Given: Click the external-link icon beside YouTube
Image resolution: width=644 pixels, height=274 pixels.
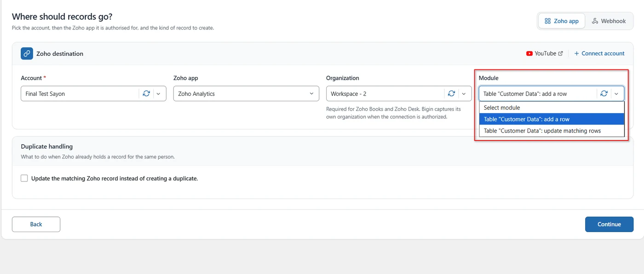Looking at the screenshot, I should pos(560,53).
